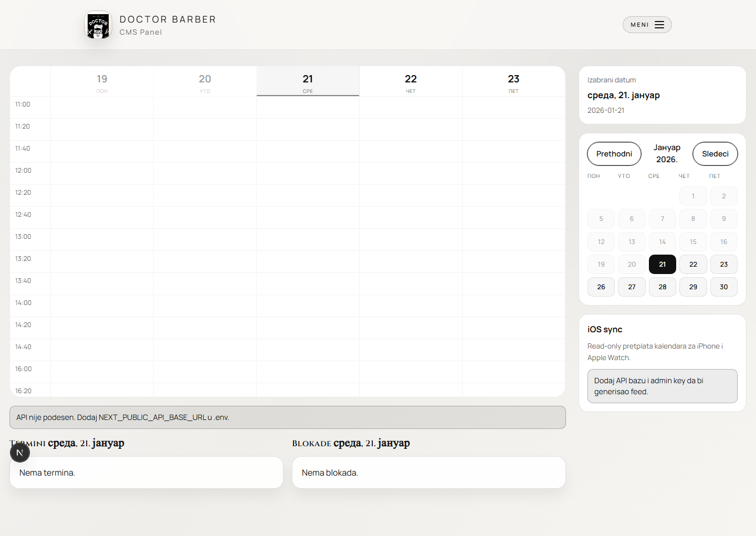Screen dimensions: 756x536
Task: Click the Dodaj API bazu notice box
Action: [662, 386]
